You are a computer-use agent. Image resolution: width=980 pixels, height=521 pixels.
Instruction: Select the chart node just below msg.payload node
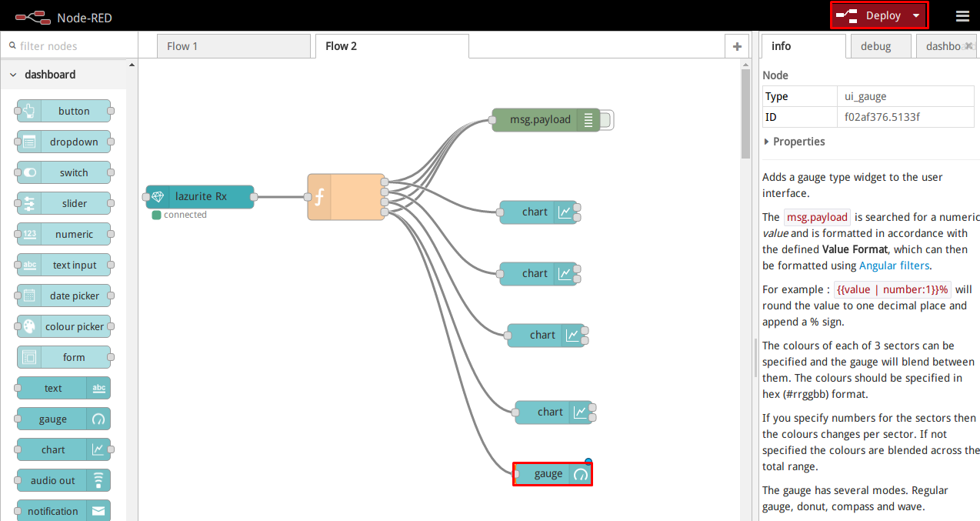(538, 212)
